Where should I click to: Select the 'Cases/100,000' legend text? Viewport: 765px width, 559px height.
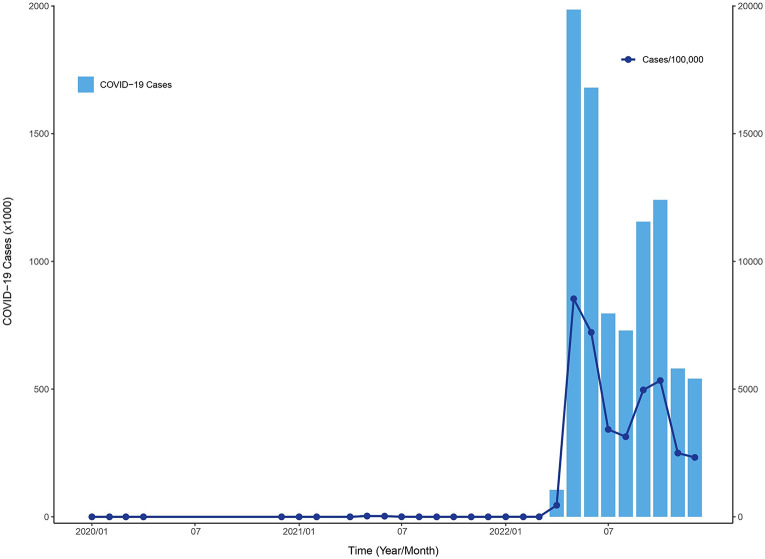tap(673, 60)
